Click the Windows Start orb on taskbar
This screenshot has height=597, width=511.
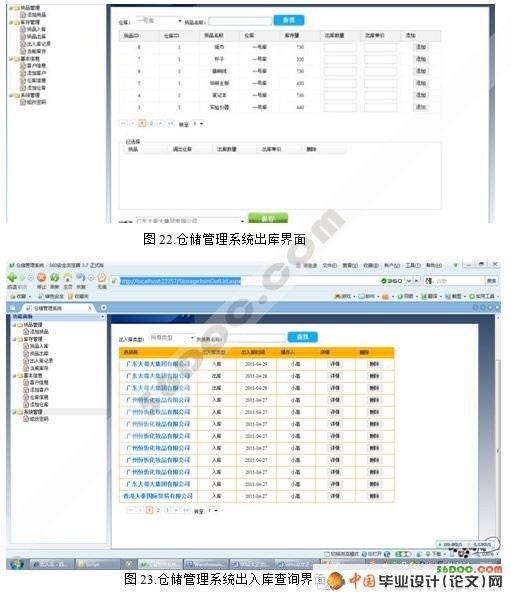[16, 563]
